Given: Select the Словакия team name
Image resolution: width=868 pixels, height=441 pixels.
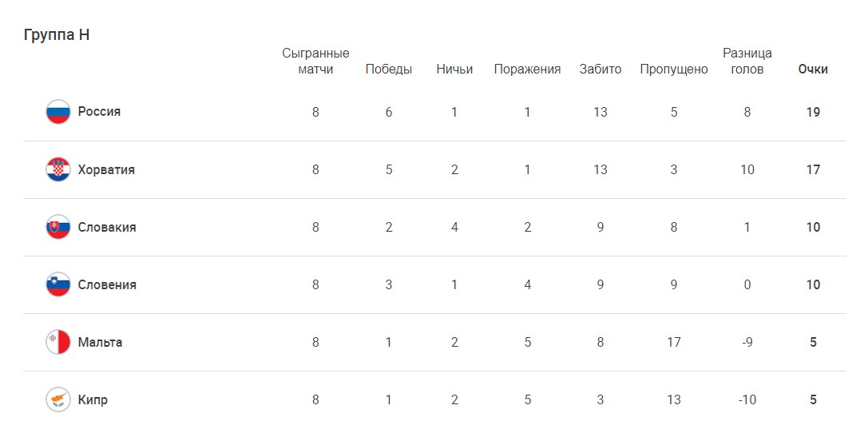Looking at the screenshot, I should tap(107, 227).
